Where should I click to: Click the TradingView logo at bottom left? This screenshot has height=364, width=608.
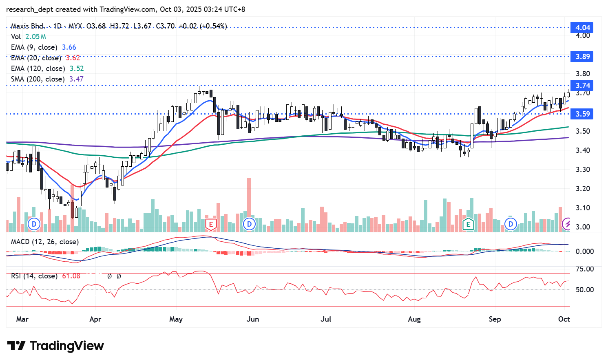point(55,346)
